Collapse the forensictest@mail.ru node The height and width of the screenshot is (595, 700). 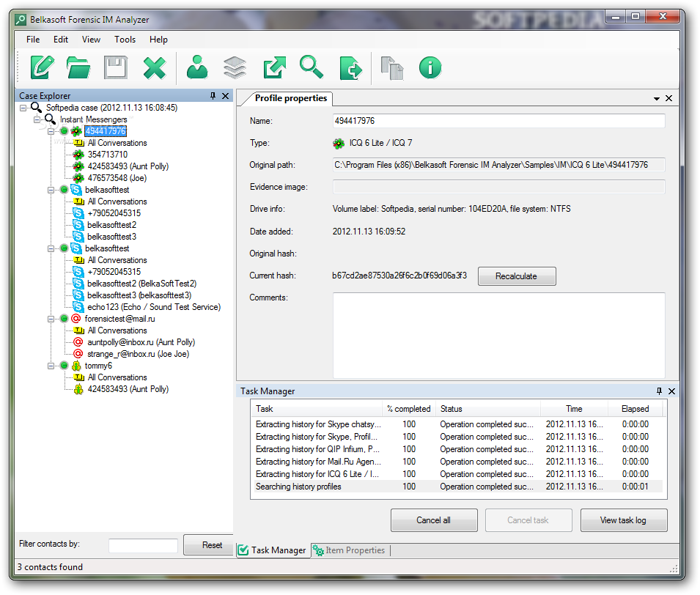pos(51,319)
